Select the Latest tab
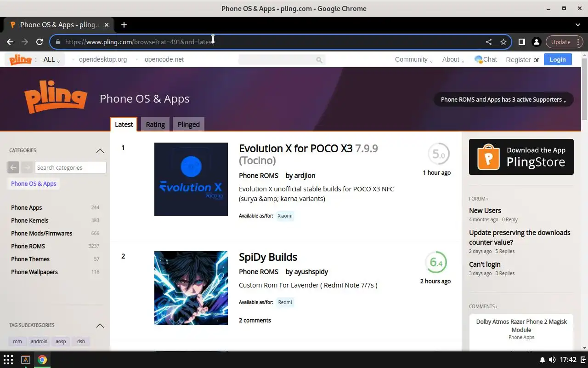The height and width of the screenshot is (368, 588). [x=124, y=124]
